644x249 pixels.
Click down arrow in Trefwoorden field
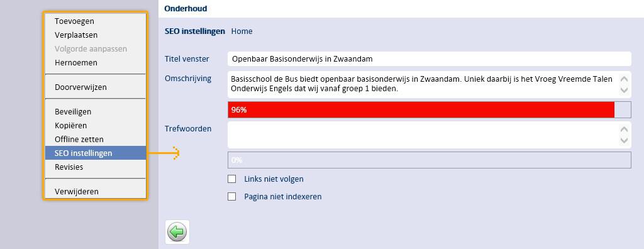[624, 140]
